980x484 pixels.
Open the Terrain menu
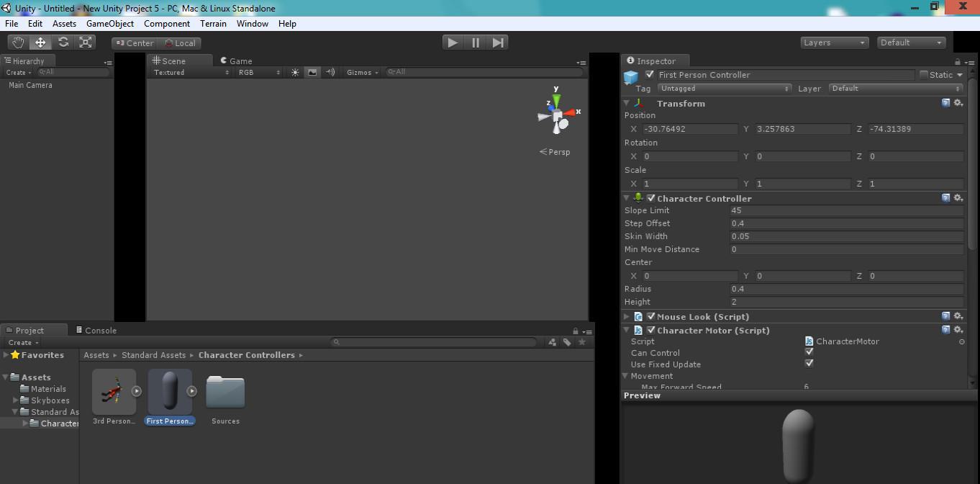point(213,23)
